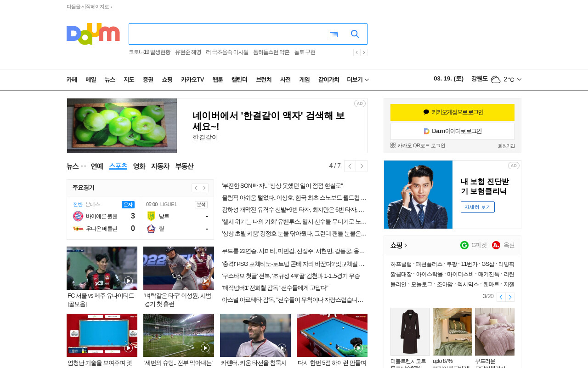Click the Bayern Munich team logo
The width and height of the screenshot is (588, 368).
coord(78,216)
